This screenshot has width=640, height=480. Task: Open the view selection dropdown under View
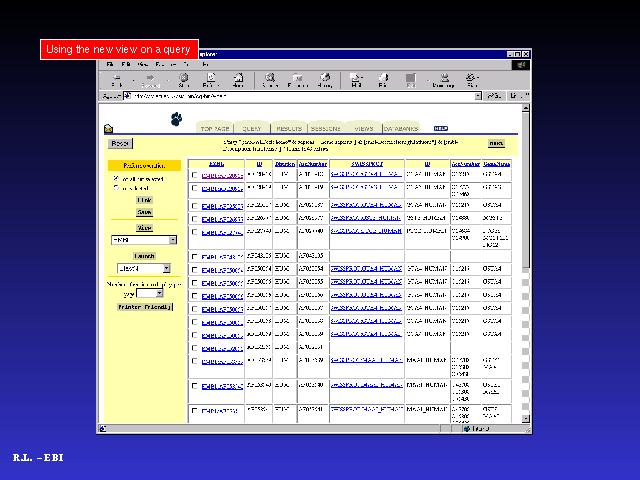(x=144, y=240)
